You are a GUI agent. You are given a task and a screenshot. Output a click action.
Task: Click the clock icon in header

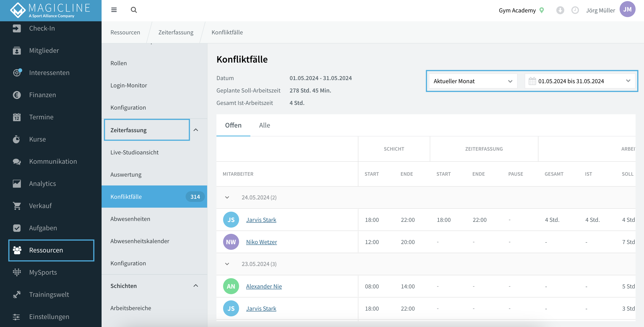coord(575,10)
